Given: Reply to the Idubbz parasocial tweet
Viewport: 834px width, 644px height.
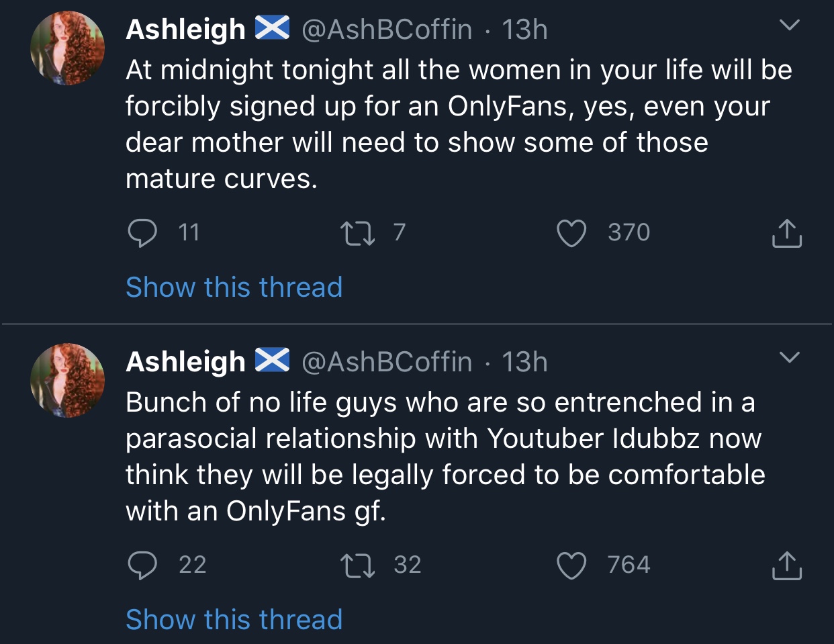Looking at the screenshot, I should point(142,565).
